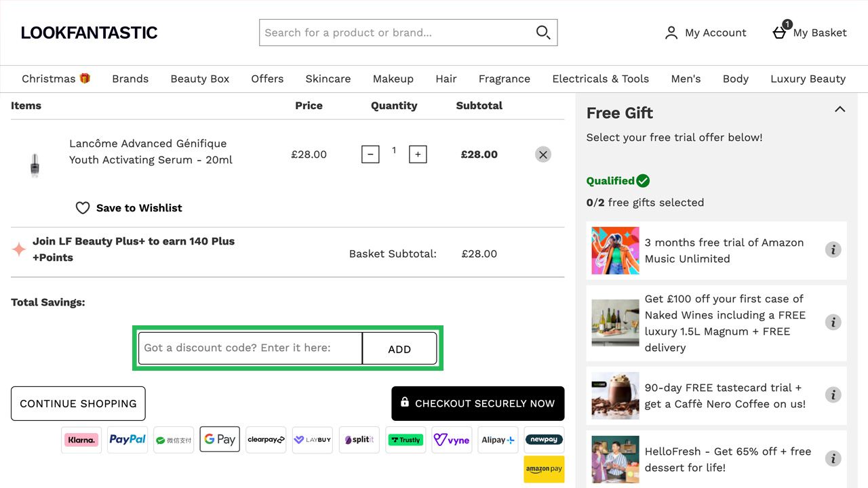This screenshot has height=488, width=868.
Task: Open the My Basket icon
Action: (780, 32)
